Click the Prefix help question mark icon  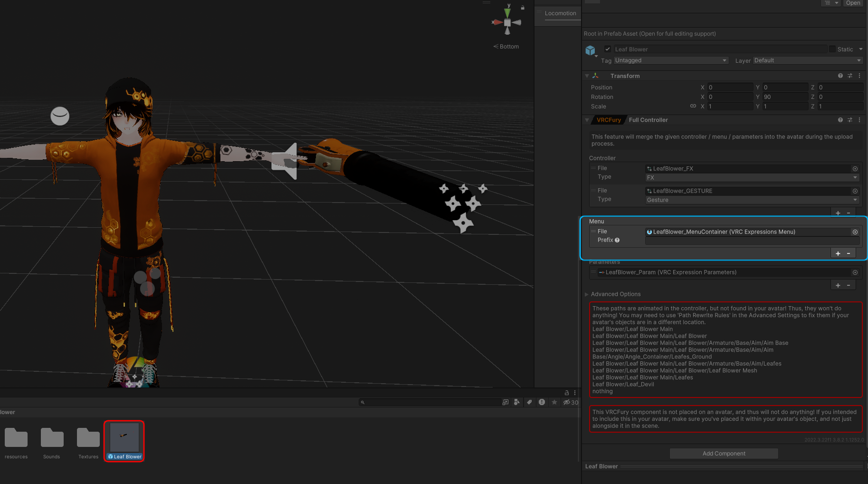point(617,241)
